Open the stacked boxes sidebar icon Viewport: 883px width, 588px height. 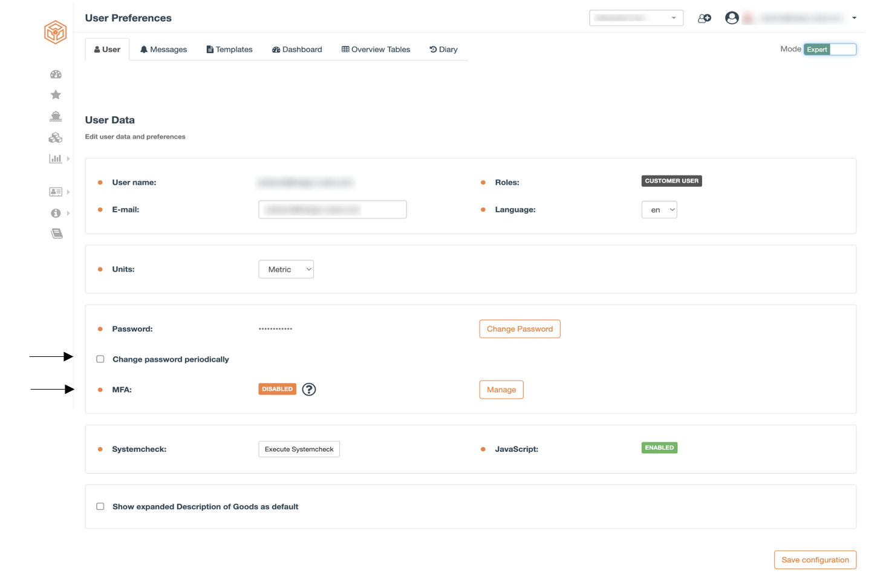coord(56,138)
